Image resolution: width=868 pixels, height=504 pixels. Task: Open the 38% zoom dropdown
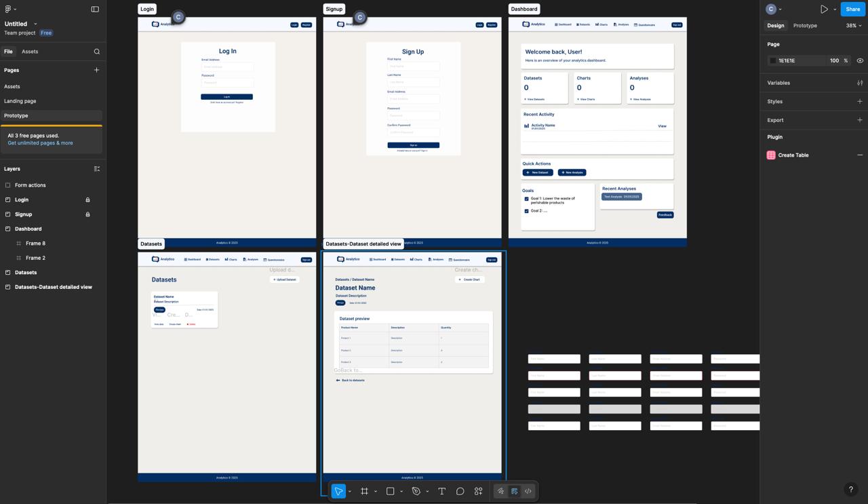(854, 26)
